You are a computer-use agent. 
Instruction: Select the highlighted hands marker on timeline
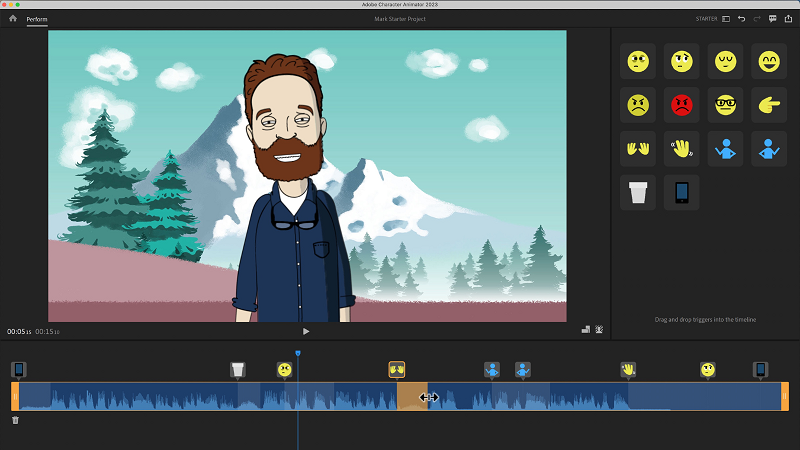(x=396, y=370)
